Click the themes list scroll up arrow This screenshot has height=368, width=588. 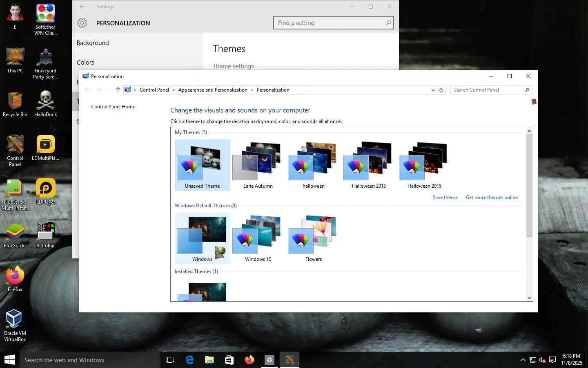pos(530,131)
